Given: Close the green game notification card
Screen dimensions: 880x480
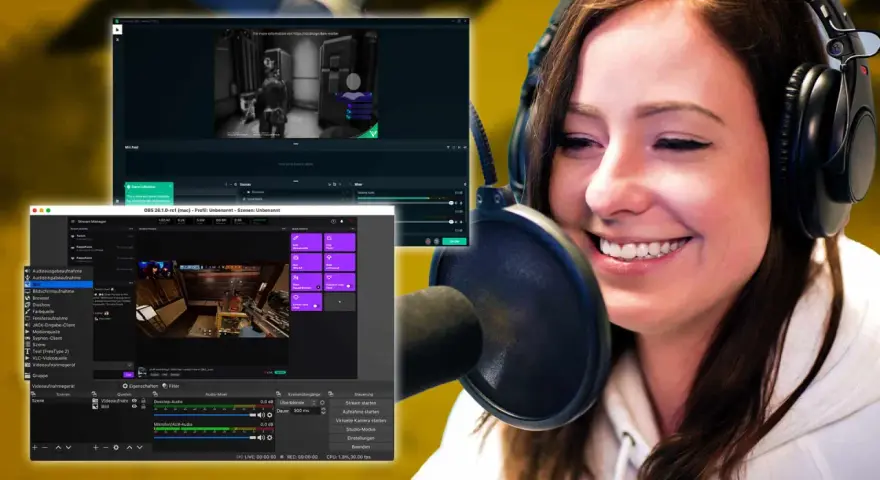Looking at the screenshot, I should tap(170, 186).
